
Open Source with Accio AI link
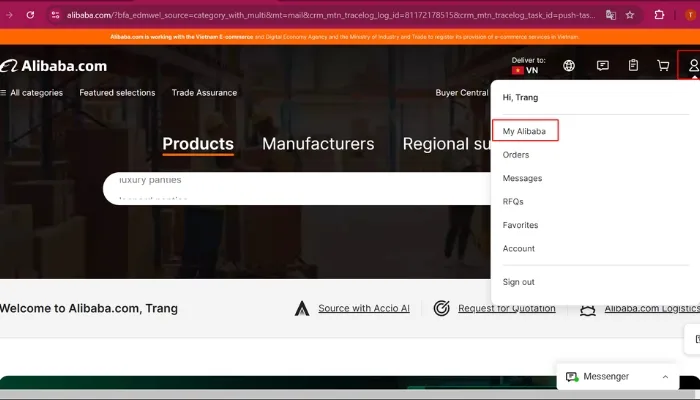[x=364, y=308]
